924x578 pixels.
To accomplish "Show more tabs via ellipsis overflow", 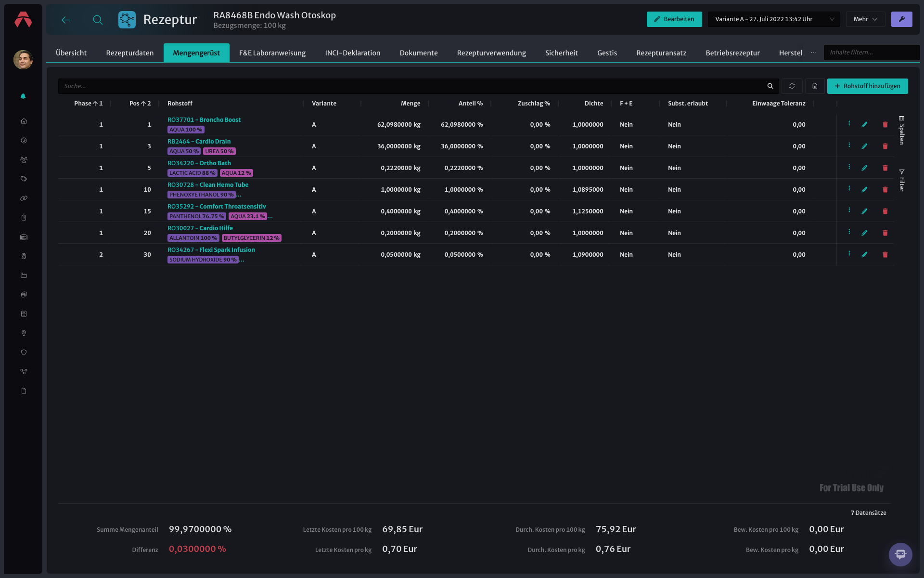I will click(x=813, y=53).
